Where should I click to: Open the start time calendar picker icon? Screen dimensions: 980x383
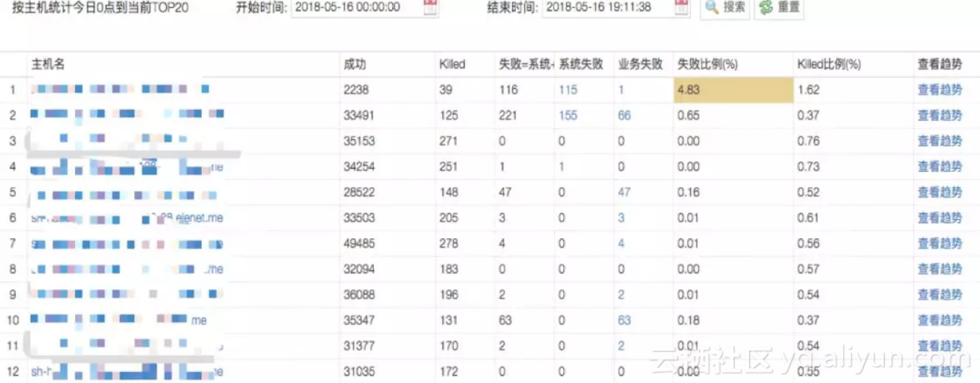430,7
